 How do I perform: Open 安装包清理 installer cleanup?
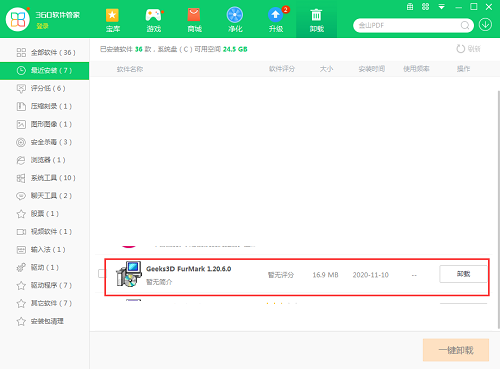[x=45, y=321]
